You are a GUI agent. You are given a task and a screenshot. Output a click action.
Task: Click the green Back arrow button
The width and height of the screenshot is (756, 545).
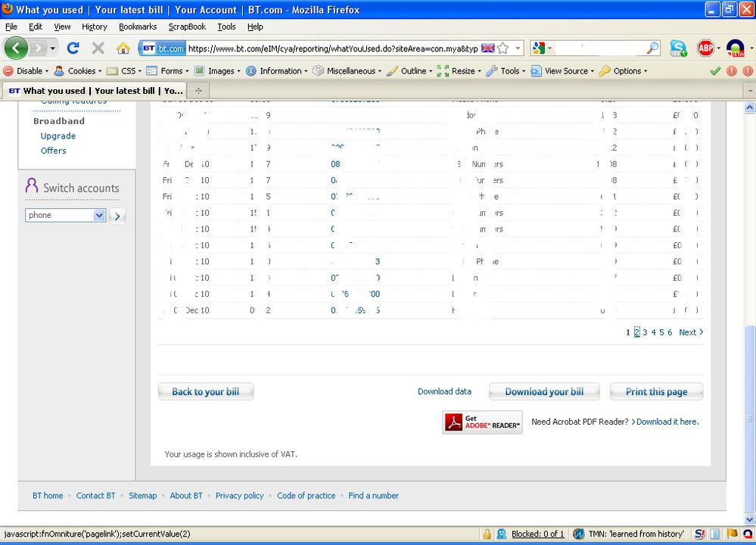click(x=17, y=48)
